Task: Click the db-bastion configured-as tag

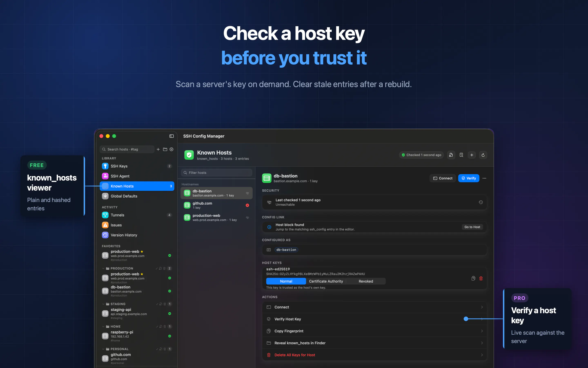Action: coord(286,250)
